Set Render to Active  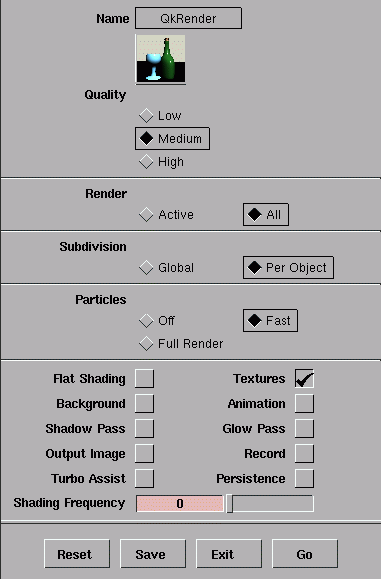click(167, 215)
